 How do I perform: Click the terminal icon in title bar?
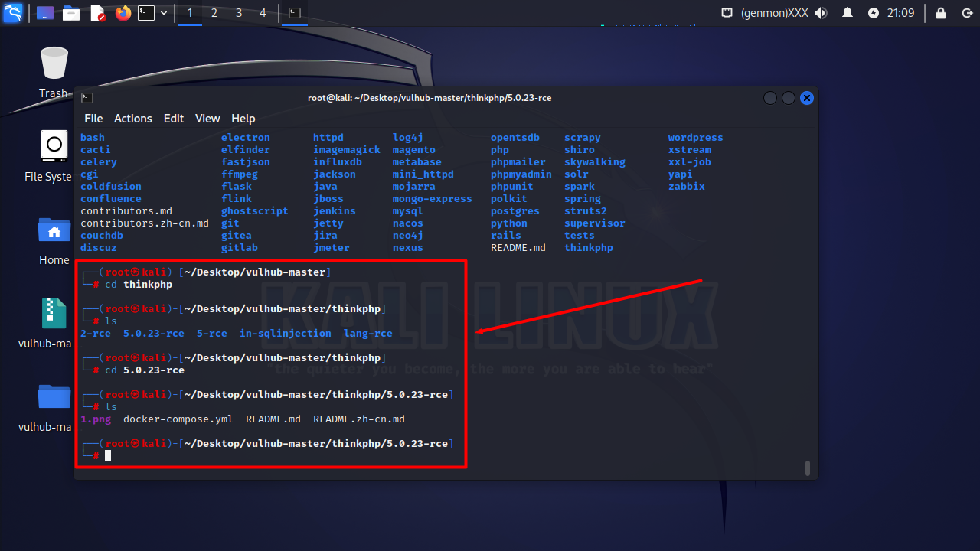coord(87,98)
